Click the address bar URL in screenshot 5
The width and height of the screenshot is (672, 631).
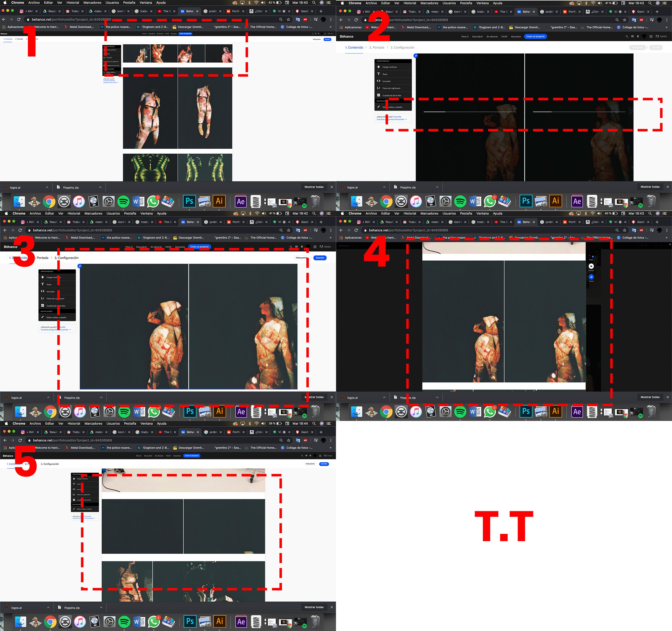[72, 440]
